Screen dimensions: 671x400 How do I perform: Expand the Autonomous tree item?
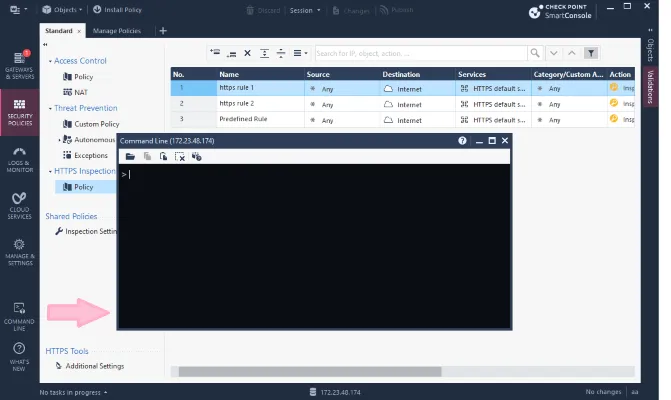tap(59, 140)
